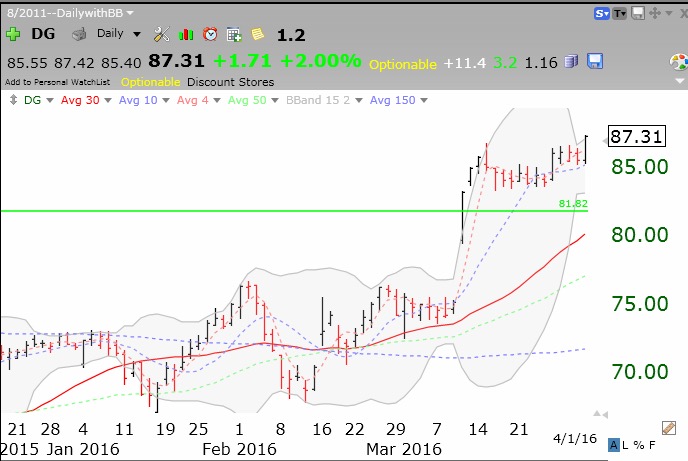Toggle logarithmic scale 'L' button
Screen dimensions: 688x461
tap(626, 446)
